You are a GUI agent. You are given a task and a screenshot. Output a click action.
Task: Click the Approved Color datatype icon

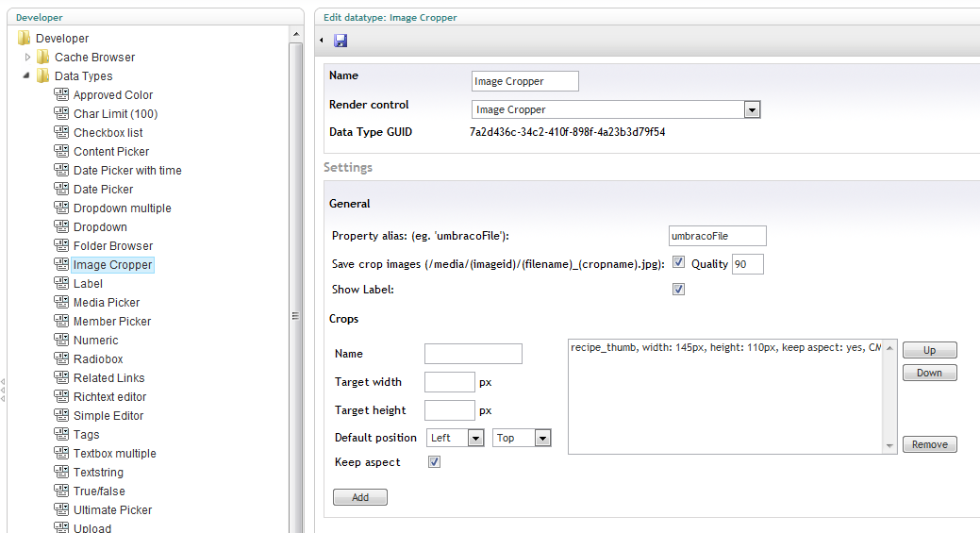point(61,94)
